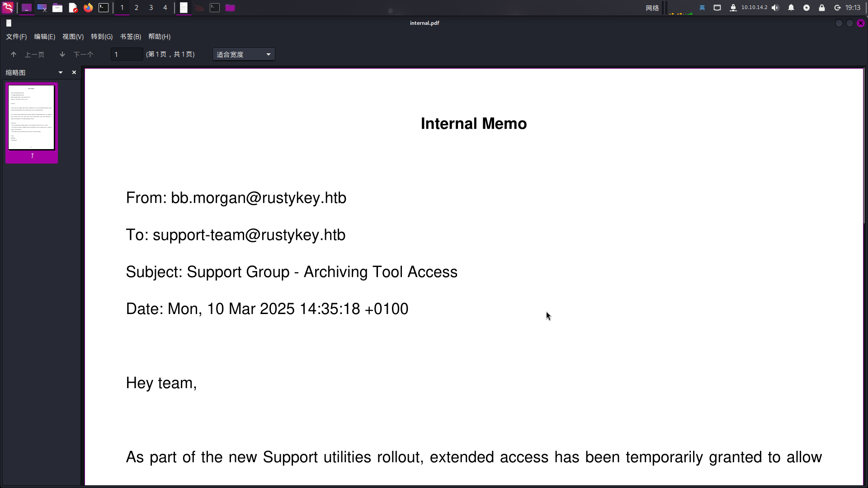Click the lock screen icon
868x488 pixels.
[x=822, y=8]
